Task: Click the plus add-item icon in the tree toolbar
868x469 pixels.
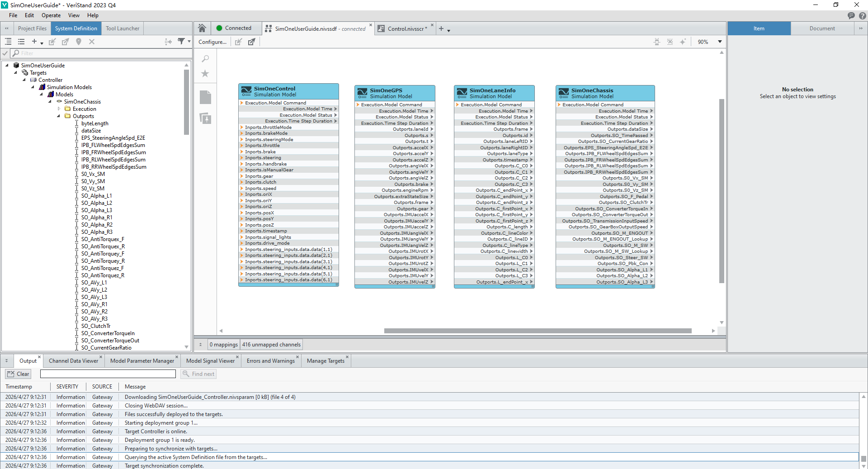Action: point(34,42)
